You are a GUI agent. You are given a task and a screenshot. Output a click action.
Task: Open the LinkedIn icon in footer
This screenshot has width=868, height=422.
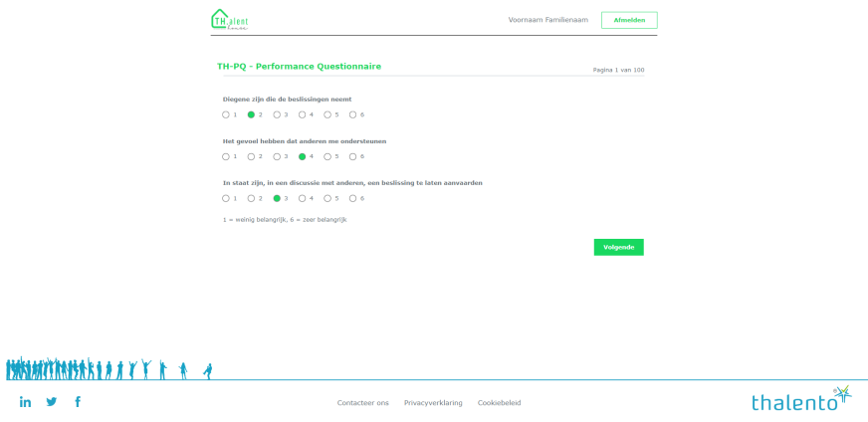coord(25,402)
